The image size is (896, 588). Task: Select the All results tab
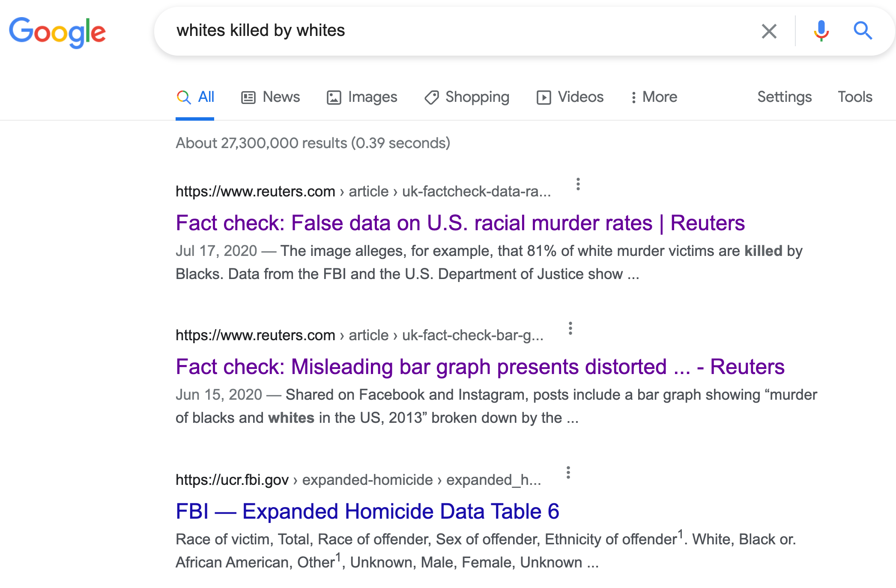195,97
